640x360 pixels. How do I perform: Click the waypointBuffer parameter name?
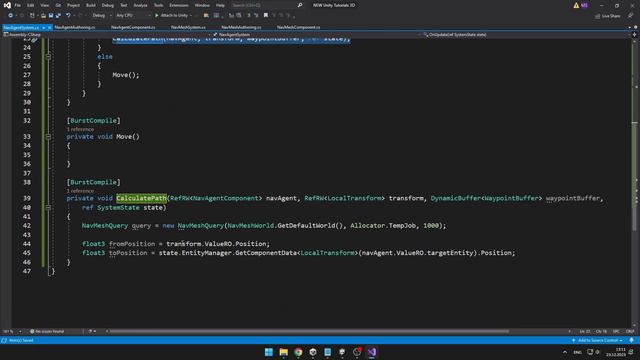click(x=573, y=198)
